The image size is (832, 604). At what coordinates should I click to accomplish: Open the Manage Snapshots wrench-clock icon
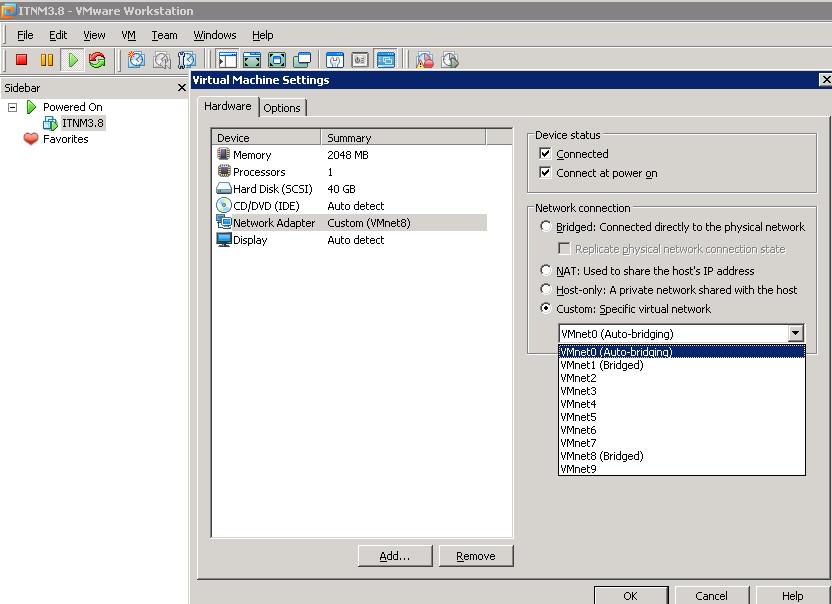[x=186, y=60]
